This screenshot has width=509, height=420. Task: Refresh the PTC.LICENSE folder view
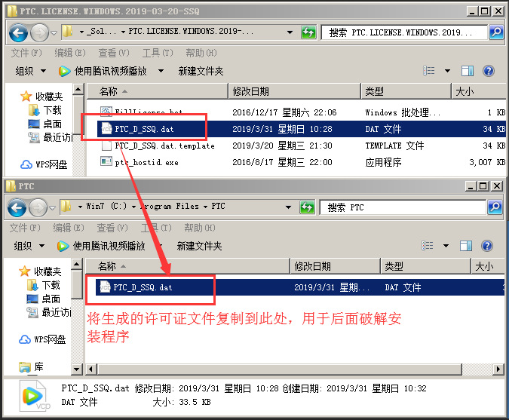(308, 32)
